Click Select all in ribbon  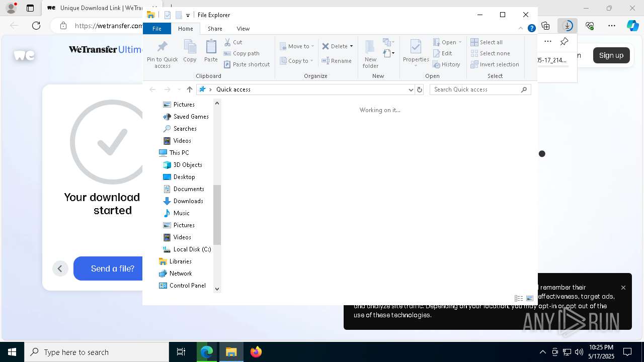487,42
